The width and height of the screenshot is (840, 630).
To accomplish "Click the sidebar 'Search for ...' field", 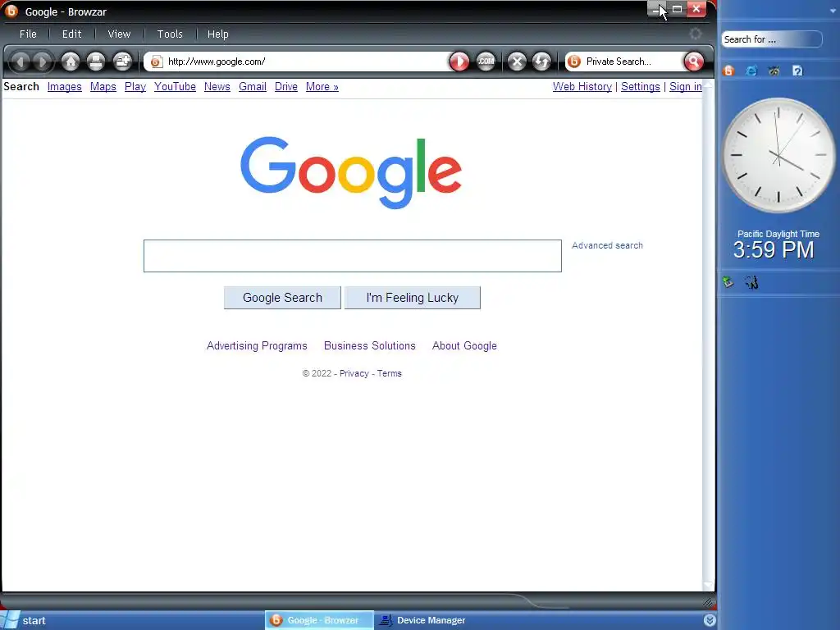I will pos(771,39).
